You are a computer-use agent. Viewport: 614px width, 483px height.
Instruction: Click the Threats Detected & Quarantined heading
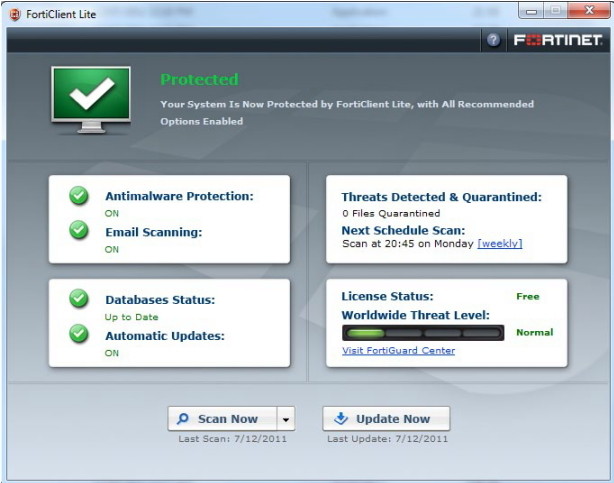[441, 197]
